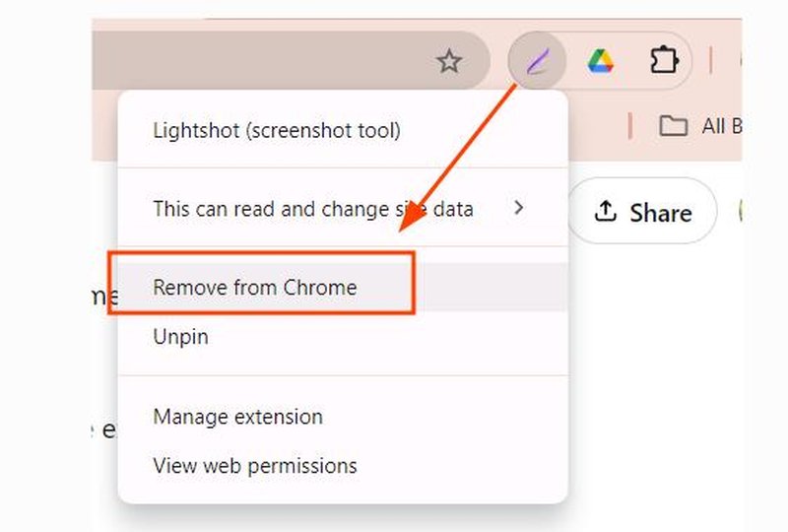Viewport: 788px width, 532px height.
Task: Click the Share button text
Action: tap(661, 213)
